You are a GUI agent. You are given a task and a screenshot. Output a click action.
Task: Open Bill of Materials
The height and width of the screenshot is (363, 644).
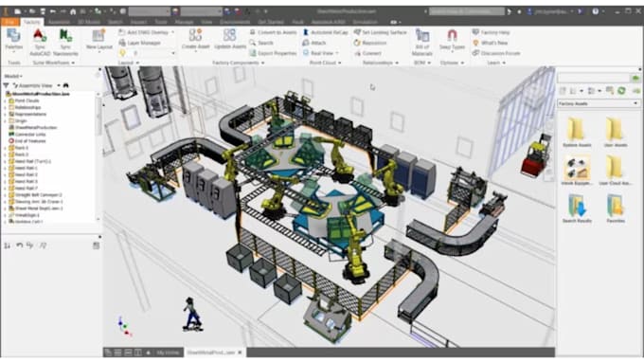pos(421,36)
